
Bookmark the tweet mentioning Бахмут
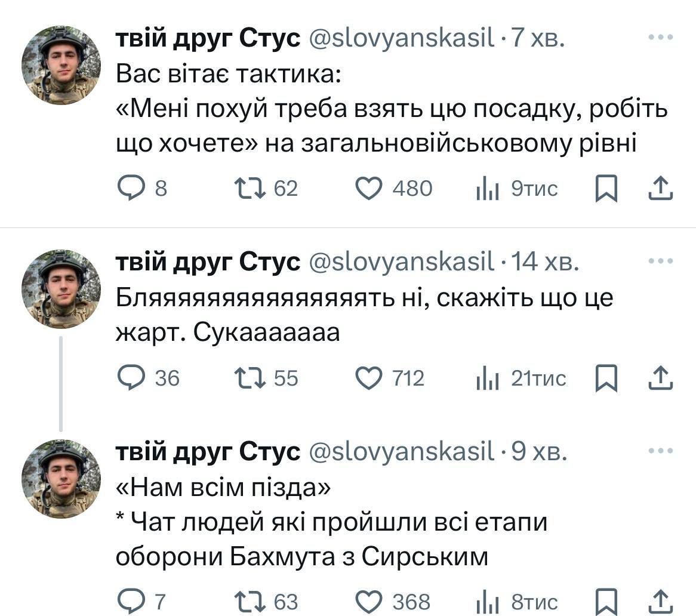click(x=606, y=600)
